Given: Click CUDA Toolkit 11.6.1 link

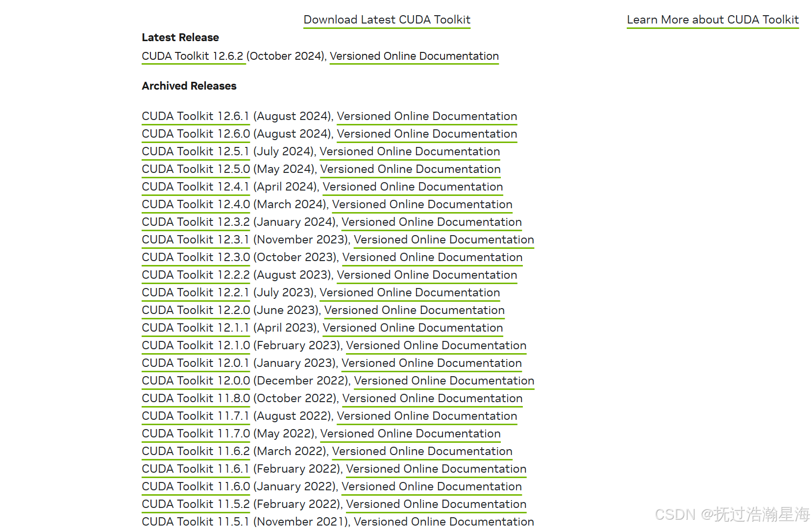Looking at the screenshot, I should pos(196,469).
